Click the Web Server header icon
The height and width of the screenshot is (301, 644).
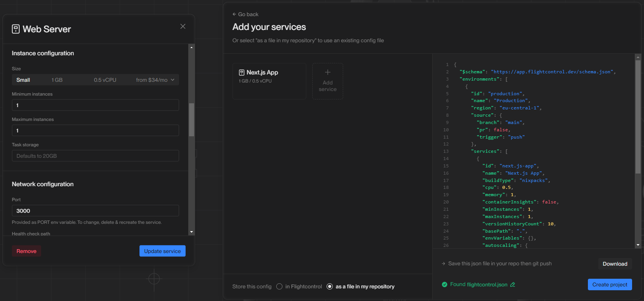(x=16, y=29)
